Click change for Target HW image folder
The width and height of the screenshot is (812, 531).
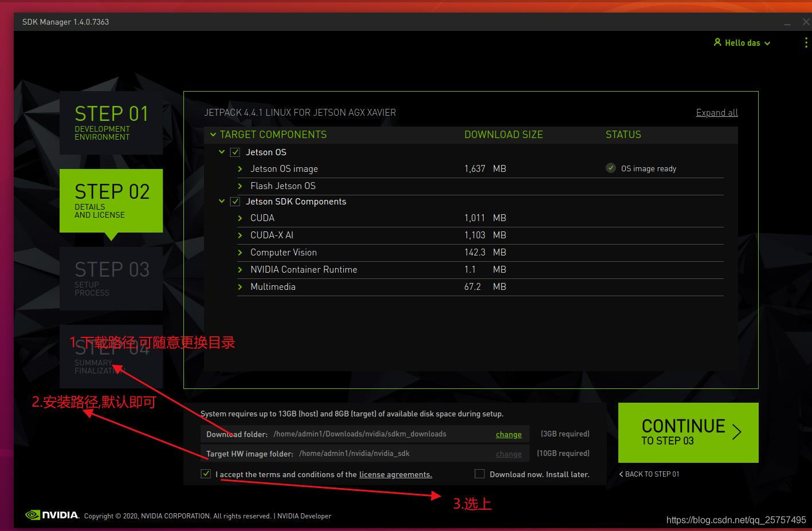pyautogui.click(x=509, y=454)
